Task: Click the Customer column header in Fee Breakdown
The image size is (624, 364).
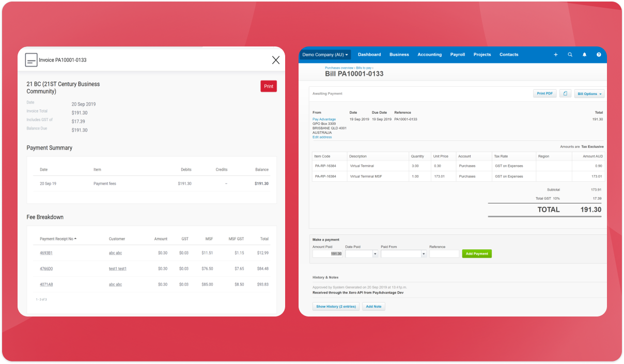Action: 117,239
